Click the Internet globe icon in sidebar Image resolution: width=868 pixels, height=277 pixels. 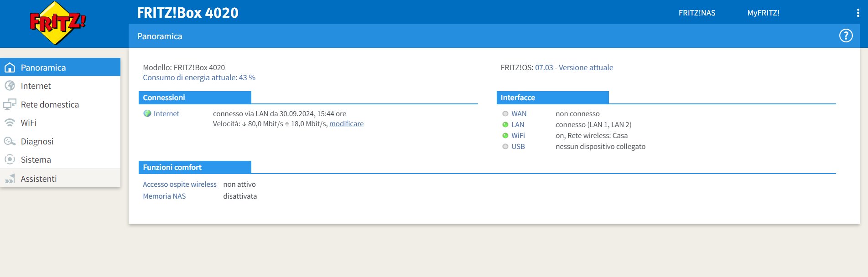click(10, 86)
